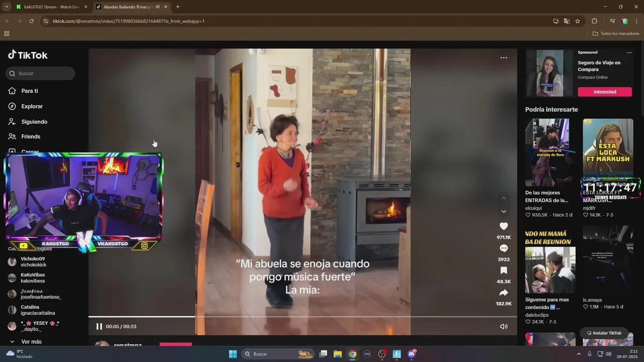Share the video with the arrow icon
644x362 pixels.
(504, 293)
